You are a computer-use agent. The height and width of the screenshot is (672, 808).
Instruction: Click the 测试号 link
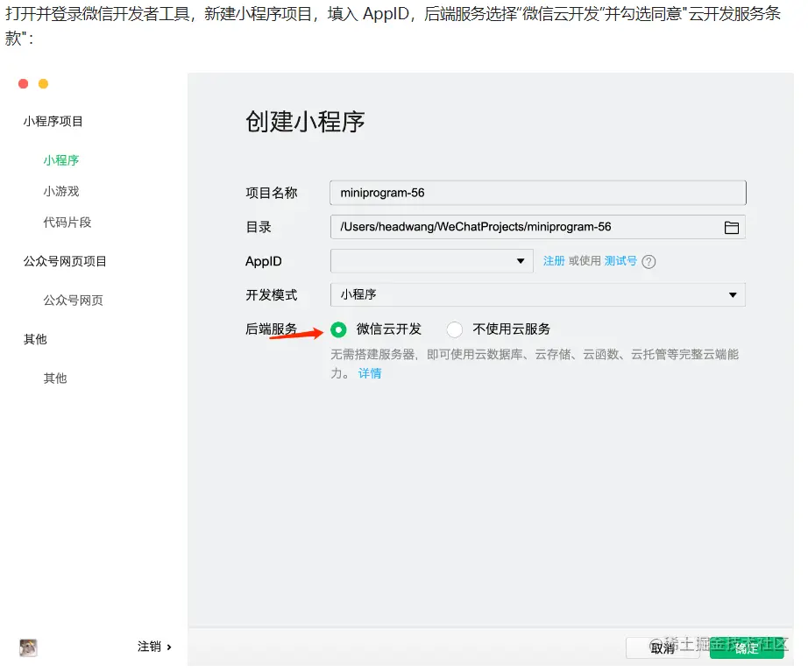620,261
